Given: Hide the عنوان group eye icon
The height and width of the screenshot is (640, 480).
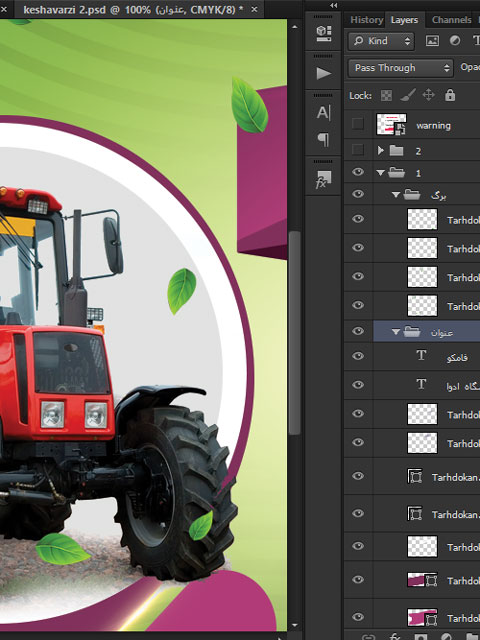Looking at the screenshot, I should click(x=358, y=331).
